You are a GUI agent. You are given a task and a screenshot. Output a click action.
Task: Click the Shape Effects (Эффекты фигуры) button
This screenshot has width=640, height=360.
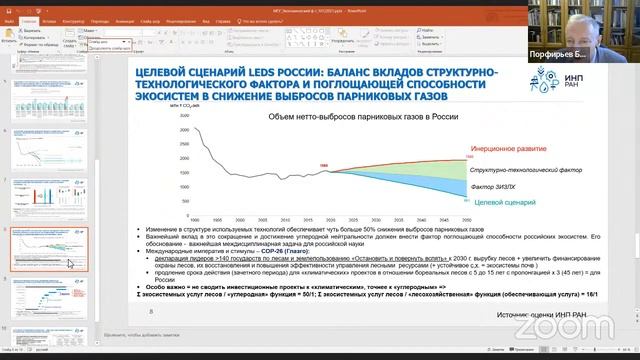click(x=391, y=44)
